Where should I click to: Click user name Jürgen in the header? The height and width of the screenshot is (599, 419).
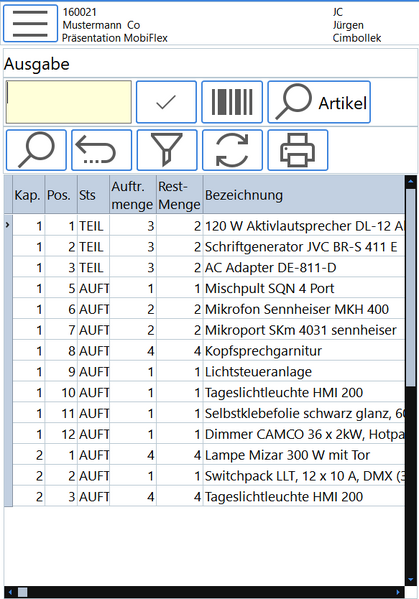[x=348, y=25]
